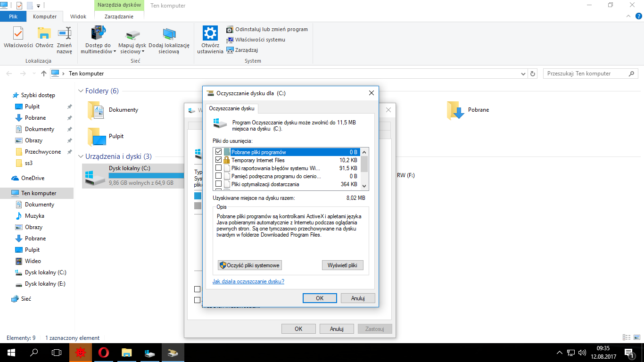644x362 pixels.
Task: Click the Up directory arrow
Action: tap(44, 74)
